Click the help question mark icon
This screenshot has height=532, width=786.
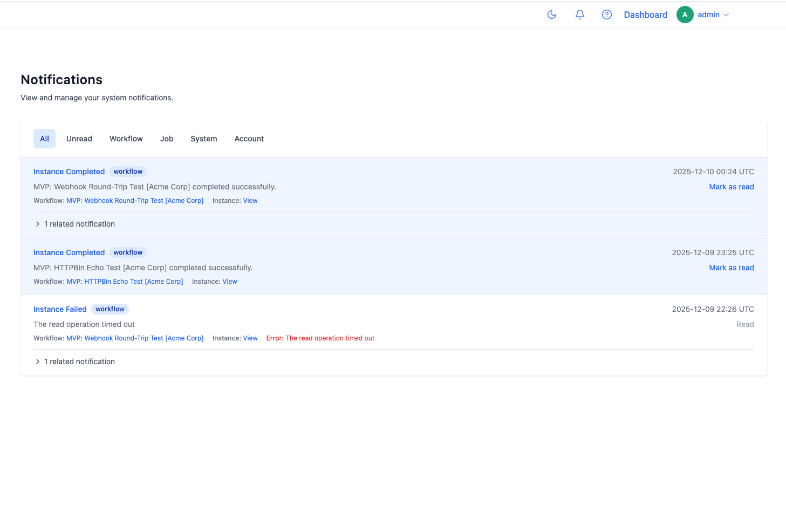tap(607, 15)
